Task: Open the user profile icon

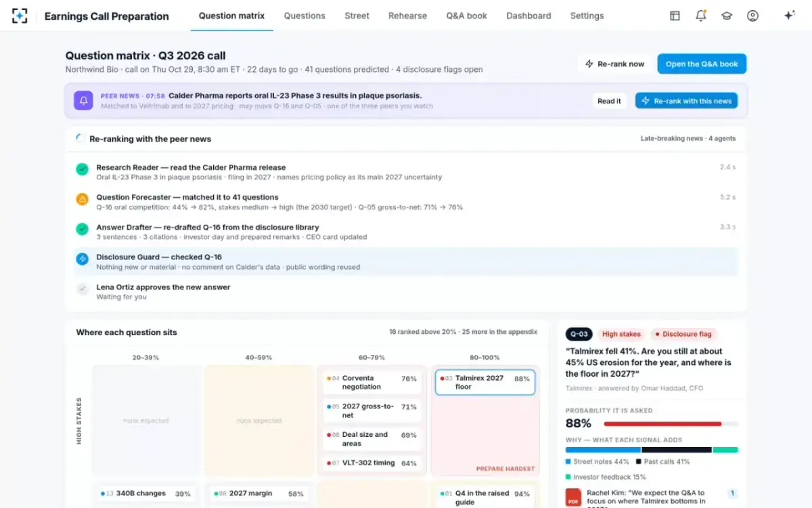Action: tap(752, 16)
